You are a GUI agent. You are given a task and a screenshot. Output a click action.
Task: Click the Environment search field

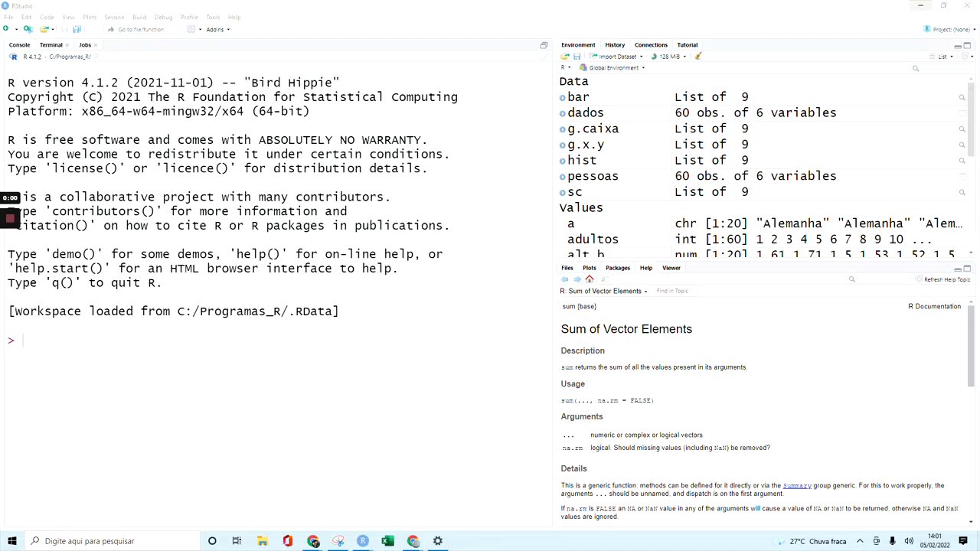[942, 68]
